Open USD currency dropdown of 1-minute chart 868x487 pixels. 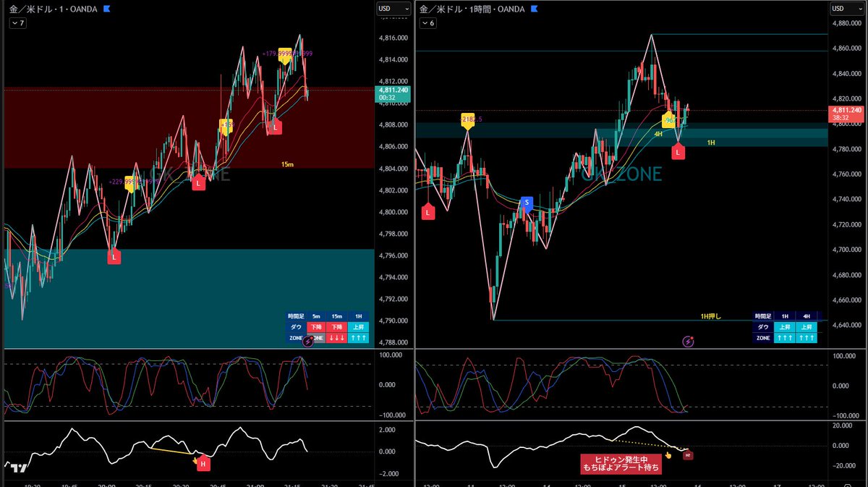coord(393,9)
